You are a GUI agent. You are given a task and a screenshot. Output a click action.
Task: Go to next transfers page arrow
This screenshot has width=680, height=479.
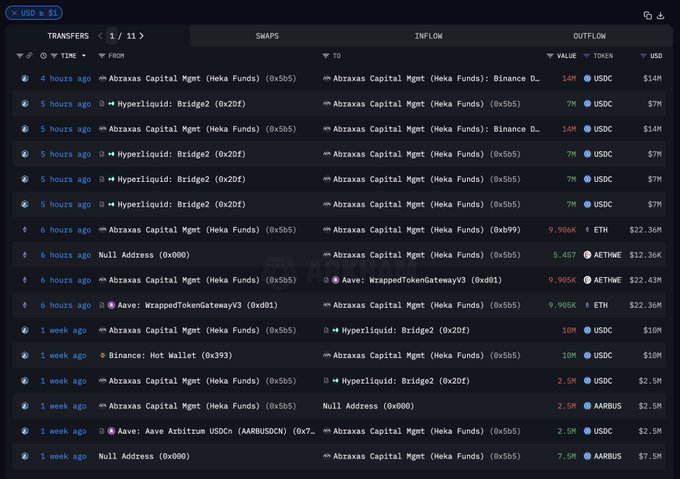click(x=141, y=36)
